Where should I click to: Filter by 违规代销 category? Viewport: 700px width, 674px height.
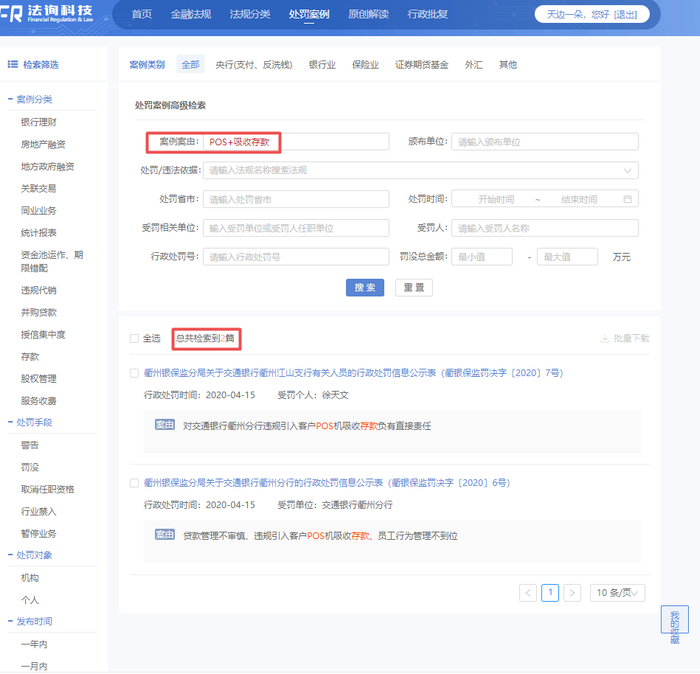39,290
